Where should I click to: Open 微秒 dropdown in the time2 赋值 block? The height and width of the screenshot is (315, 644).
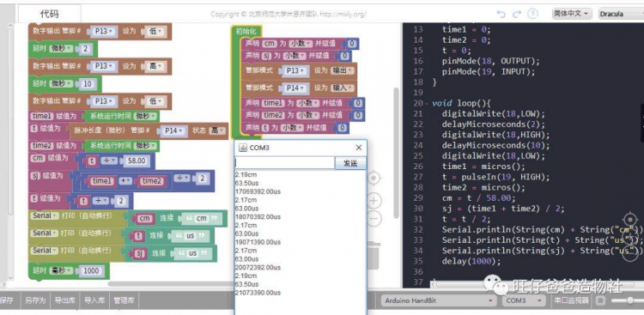pyautogui.click(x=146, y=146)
